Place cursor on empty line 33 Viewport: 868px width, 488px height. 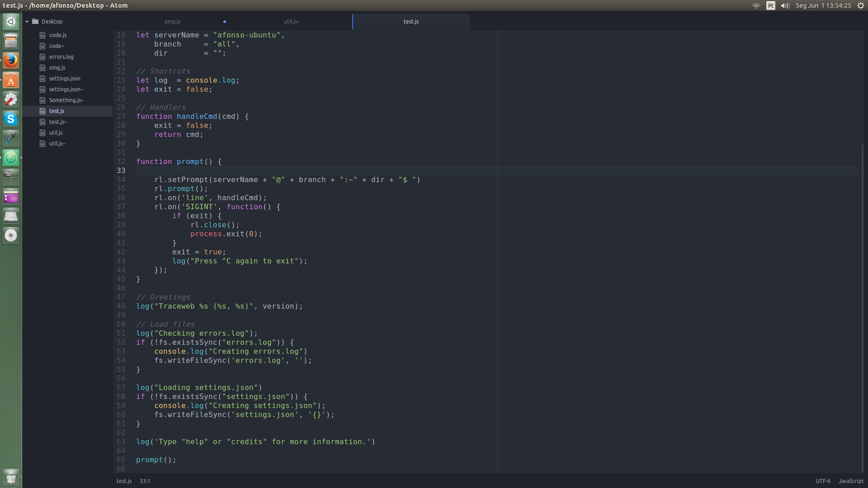[x=497, y=170]
